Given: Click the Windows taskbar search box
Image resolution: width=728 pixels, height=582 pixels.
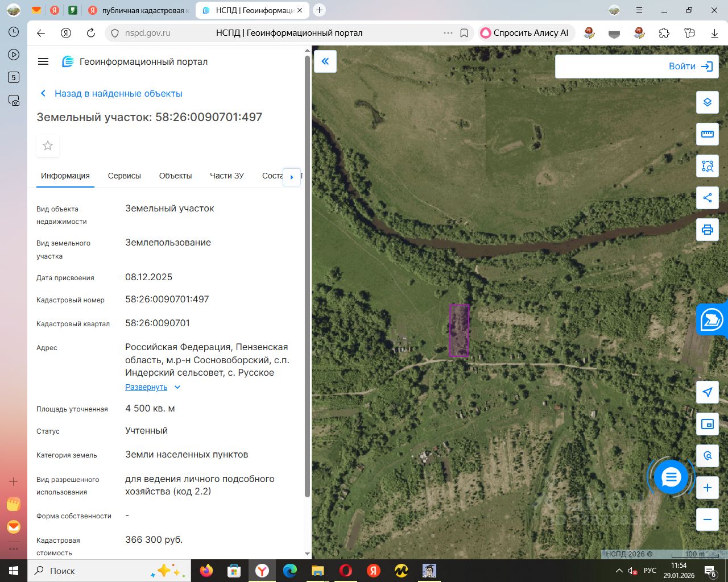Looking at the screenshot, I should [x=108, y=571].
